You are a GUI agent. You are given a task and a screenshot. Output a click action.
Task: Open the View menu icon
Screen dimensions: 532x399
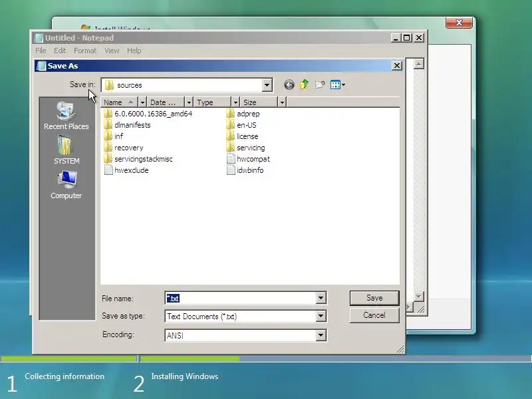[338, 84]
